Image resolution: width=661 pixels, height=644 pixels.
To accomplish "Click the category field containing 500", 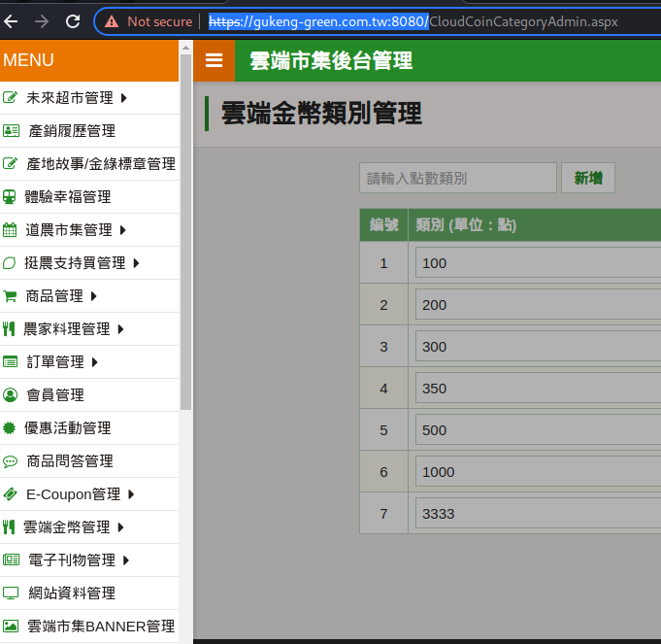I will click(539, 429).
